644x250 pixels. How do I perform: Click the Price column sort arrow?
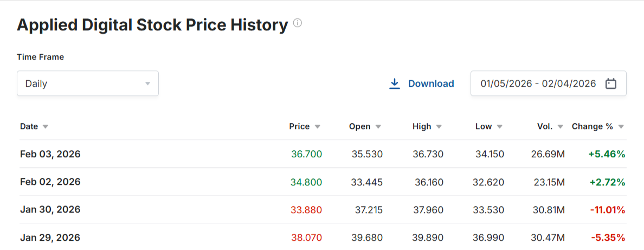pyautogui.click(x=318, y=127)
